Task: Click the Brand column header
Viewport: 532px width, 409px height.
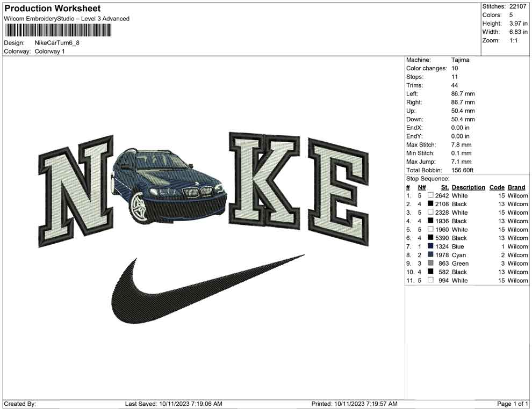Action: pos(516,187)
